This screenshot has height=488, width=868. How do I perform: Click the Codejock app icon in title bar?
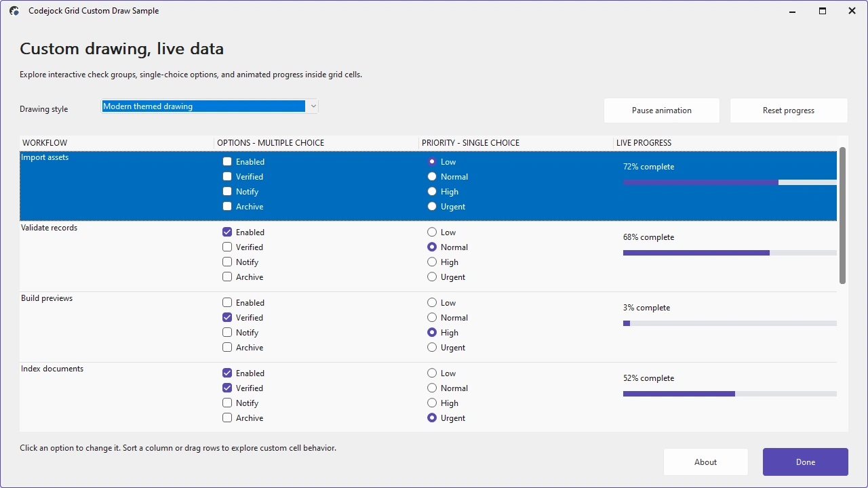tap(14, 11)
